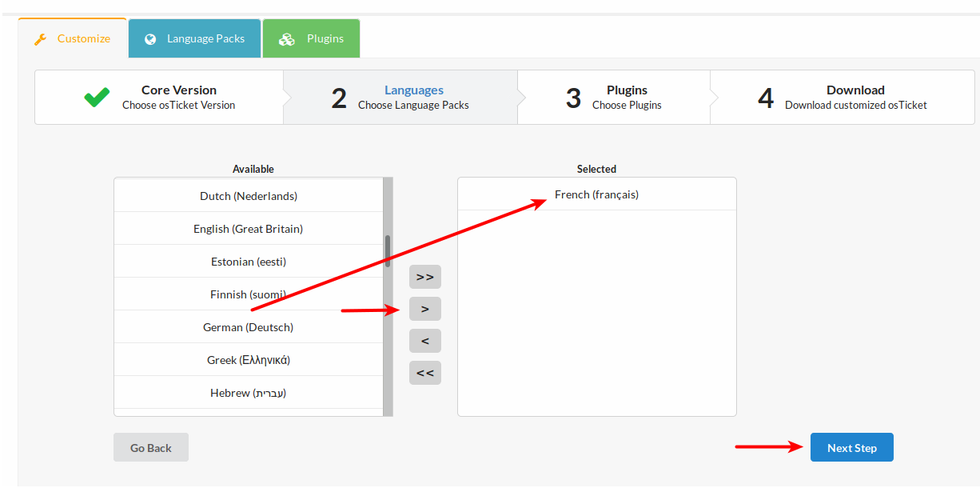Click the green checkmark for Core Version
Image resolution: width=980 pixels, height=488 pixels.
(97, 98)
